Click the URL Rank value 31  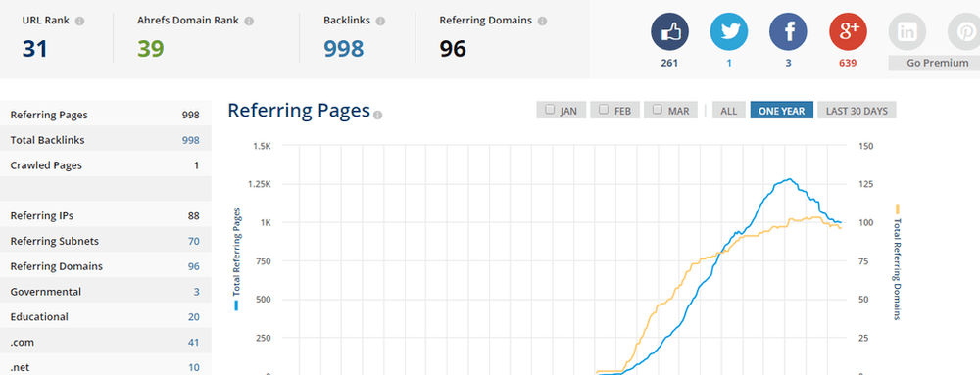[x=35, y=48]
